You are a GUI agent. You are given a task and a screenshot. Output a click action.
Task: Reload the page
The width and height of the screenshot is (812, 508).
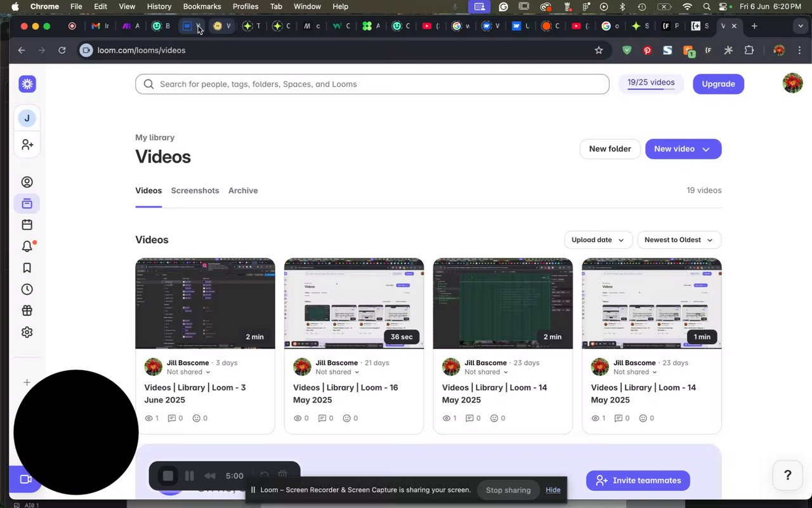(x=62, y=50)
